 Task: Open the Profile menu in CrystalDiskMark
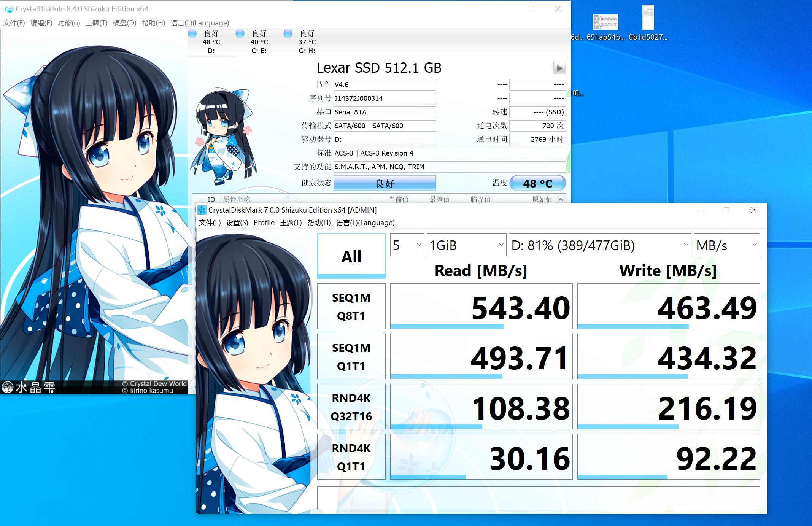tap(264, 222)
